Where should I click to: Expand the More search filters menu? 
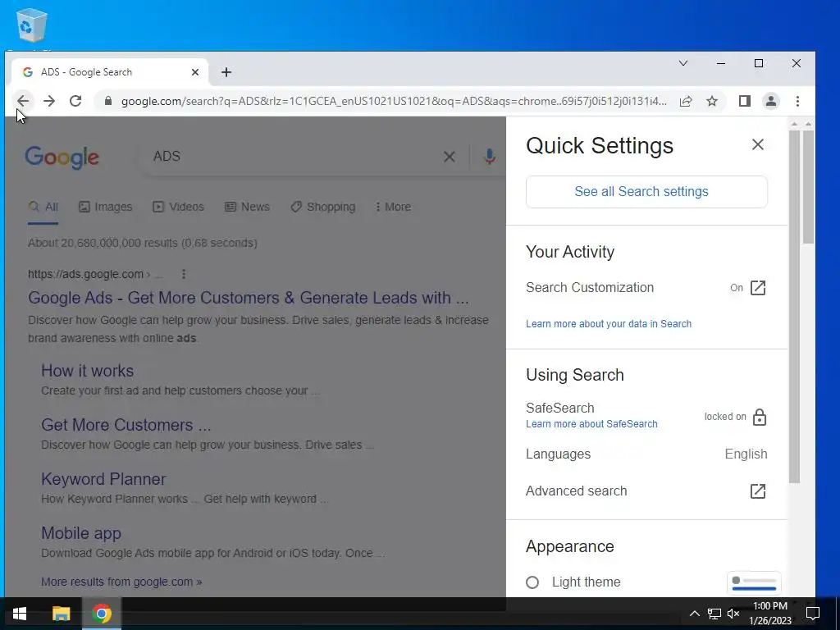[x=393, y=207]
